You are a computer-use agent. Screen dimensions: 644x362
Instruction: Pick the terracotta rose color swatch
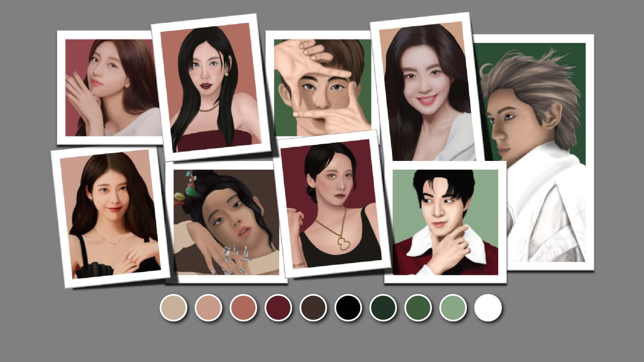point(243,308)
